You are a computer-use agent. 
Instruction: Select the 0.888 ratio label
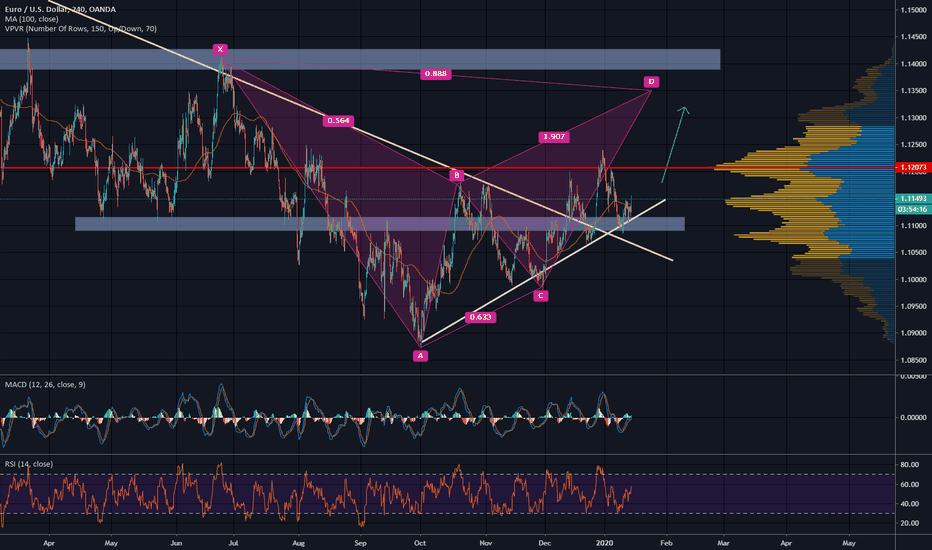(x=434, y=74)
